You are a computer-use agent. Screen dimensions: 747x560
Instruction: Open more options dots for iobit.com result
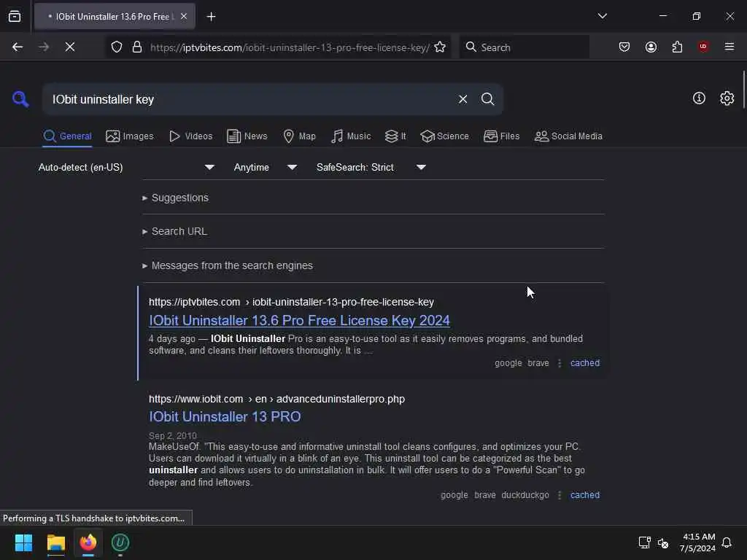tap(560, 495)
